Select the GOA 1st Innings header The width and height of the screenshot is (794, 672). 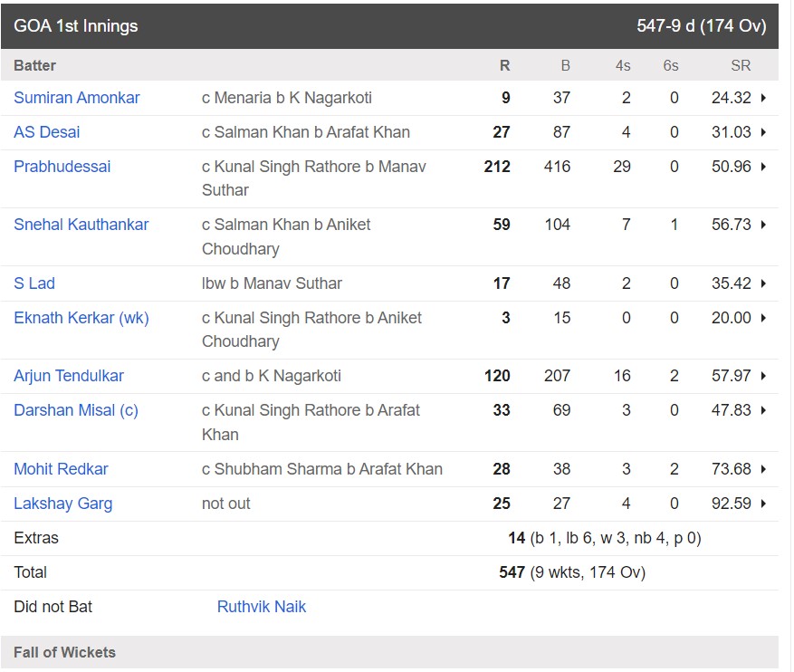point(389,26)
